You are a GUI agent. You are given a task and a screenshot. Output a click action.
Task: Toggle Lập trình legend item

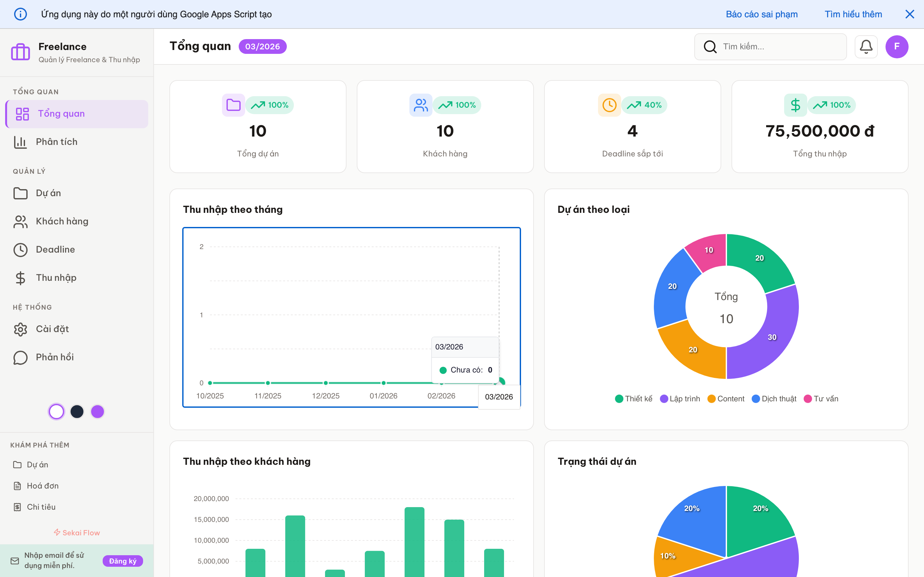tap(680, 399)
